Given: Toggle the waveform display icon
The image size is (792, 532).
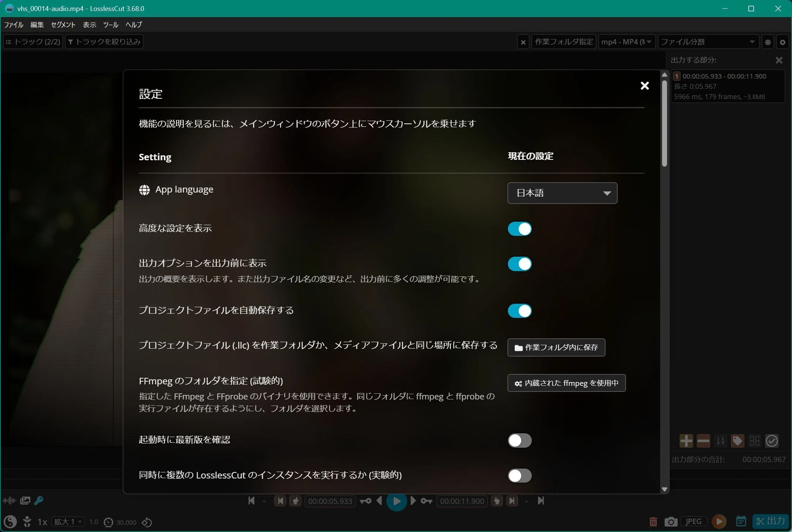Looking at the screenshot, I should point(9,500).
